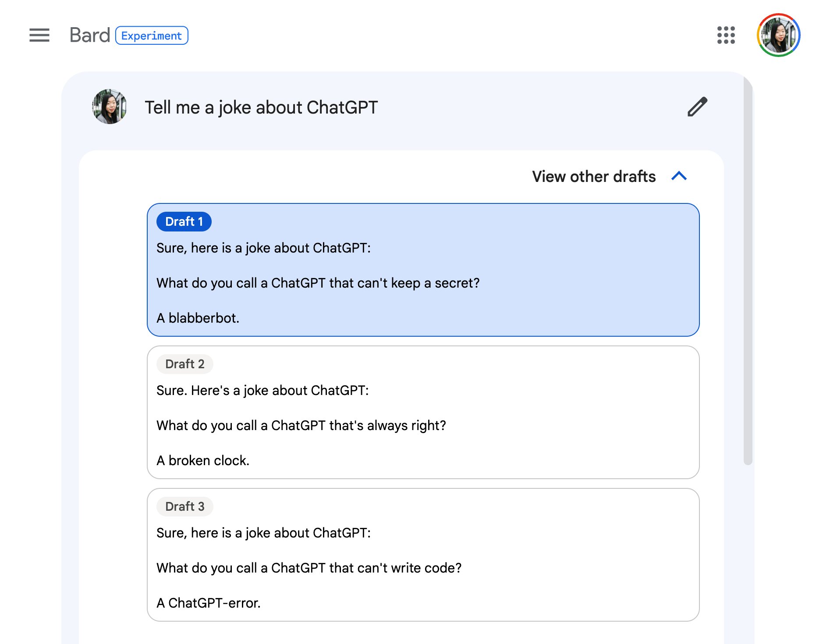Open the Google apps grid

726,35
